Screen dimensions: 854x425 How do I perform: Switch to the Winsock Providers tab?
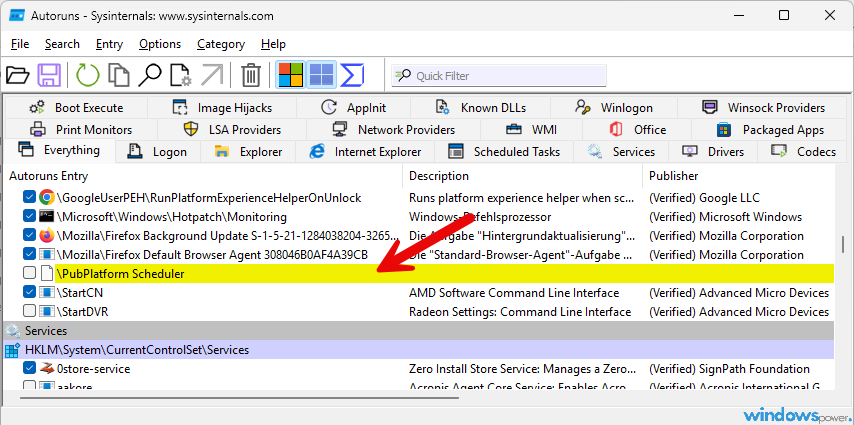pyautogui.click(x=763, y=107)
